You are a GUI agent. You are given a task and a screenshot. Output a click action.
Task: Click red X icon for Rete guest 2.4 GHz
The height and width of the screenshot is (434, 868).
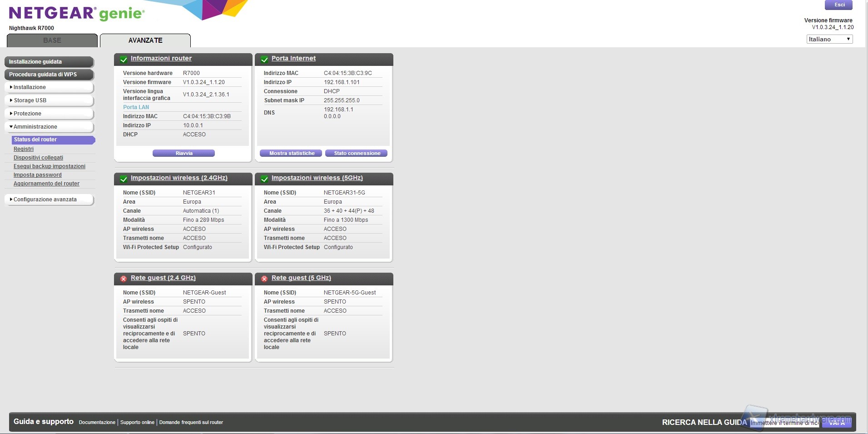click(x=123, y=279)
